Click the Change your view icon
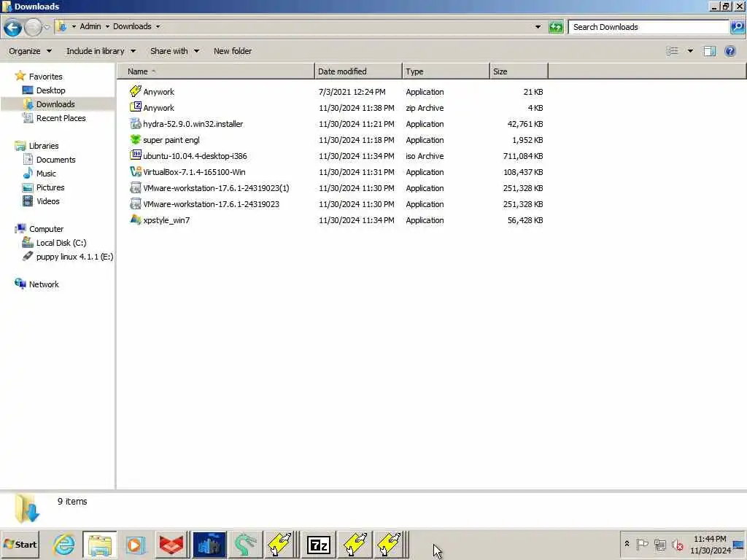This screenshot has width=747, height=560. [x=672, y=51]
